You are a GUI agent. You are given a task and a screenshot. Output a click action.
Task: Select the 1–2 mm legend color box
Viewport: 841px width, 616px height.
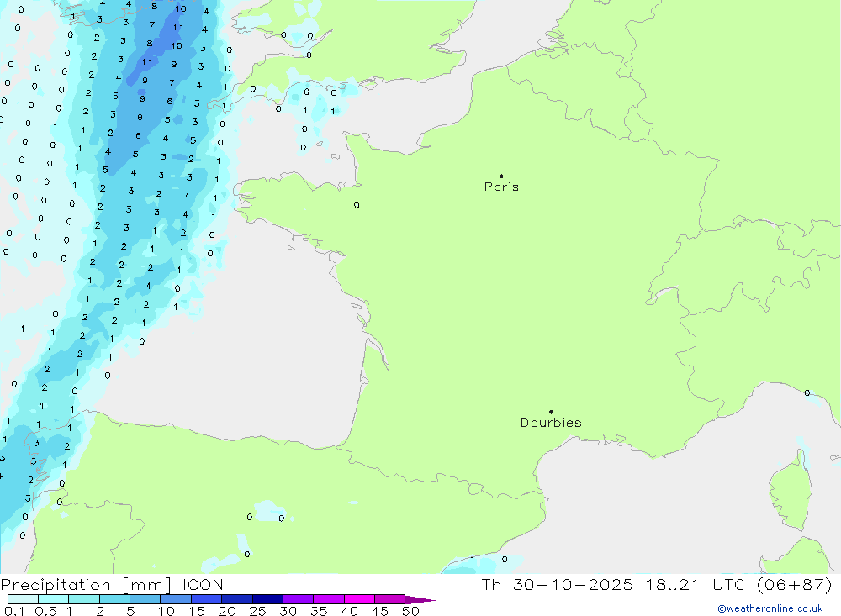pyautogui.click(x=83, y=599)
